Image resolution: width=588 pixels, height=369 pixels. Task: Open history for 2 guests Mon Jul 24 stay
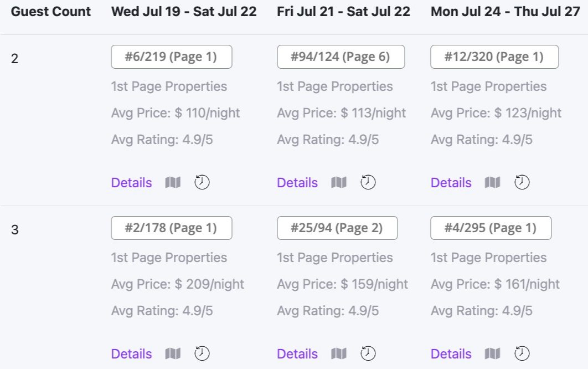(522, 182)
